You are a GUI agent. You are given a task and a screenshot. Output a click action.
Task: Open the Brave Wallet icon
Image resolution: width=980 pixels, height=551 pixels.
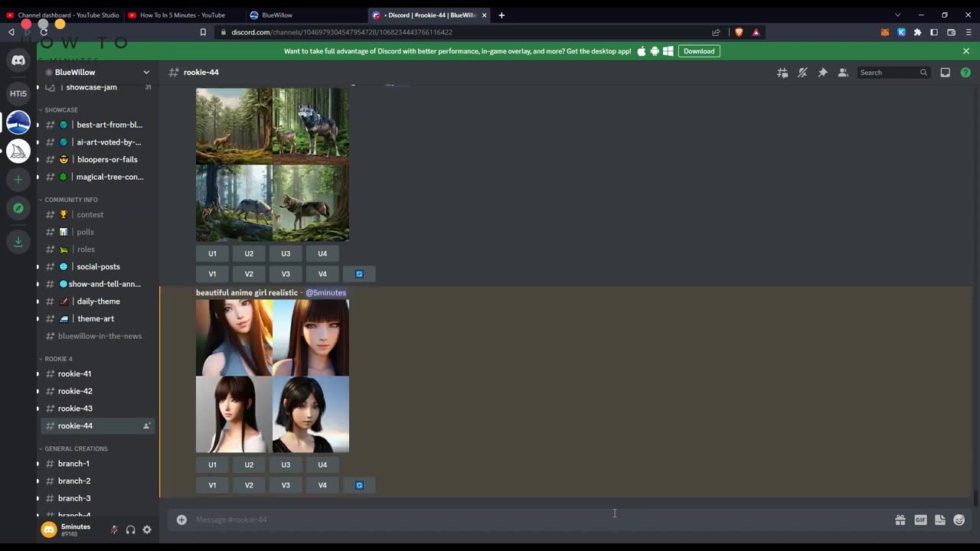click(x=951, y=32)
